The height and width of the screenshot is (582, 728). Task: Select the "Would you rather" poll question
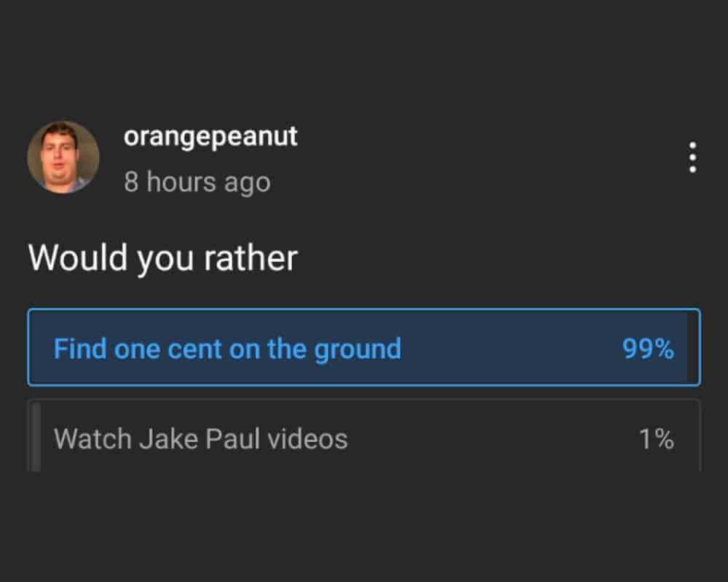click(162, 258)
